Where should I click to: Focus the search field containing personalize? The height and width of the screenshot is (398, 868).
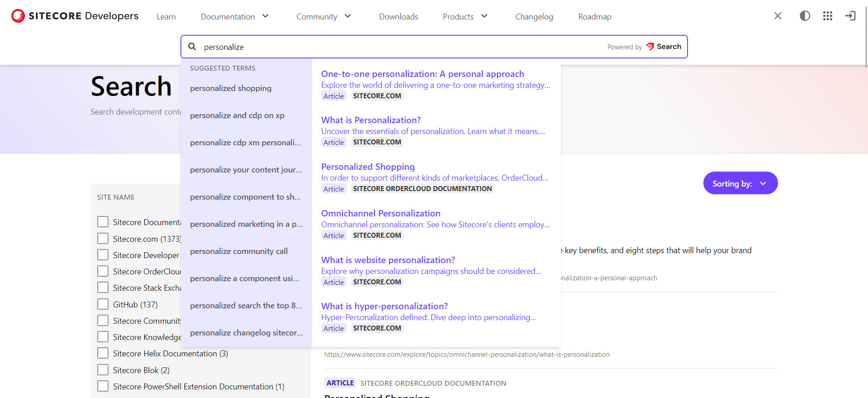coord(434,47)
